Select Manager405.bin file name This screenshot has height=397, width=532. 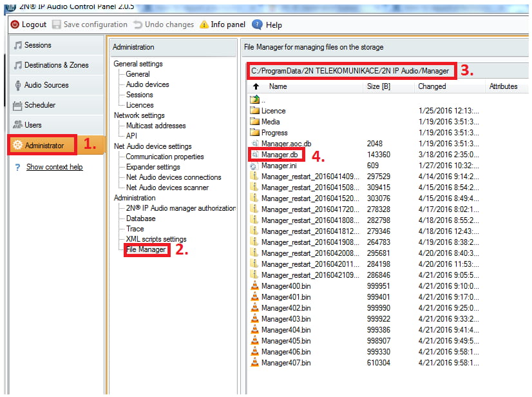pos(286,341)
